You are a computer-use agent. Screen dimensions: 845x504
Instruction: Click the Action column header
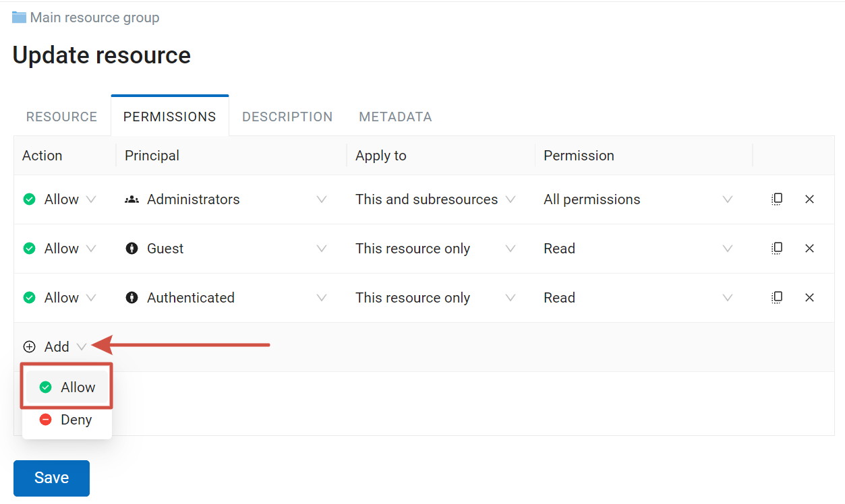coord(42,156)
